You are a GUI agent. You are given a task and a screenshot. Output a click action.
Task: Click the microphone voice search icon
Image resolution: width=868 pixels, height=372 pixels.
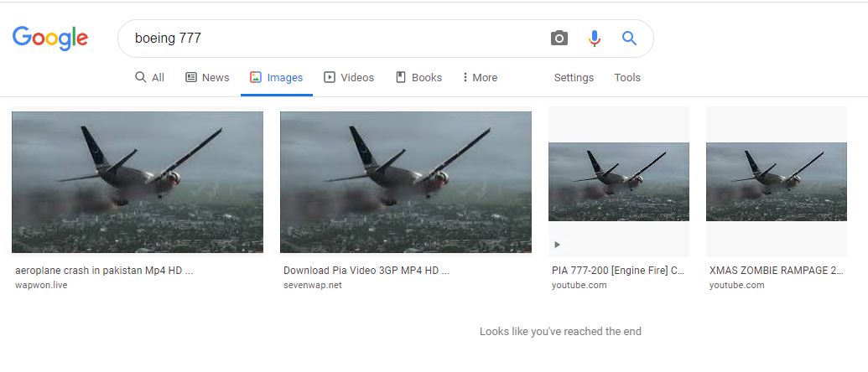click(595, 39)
